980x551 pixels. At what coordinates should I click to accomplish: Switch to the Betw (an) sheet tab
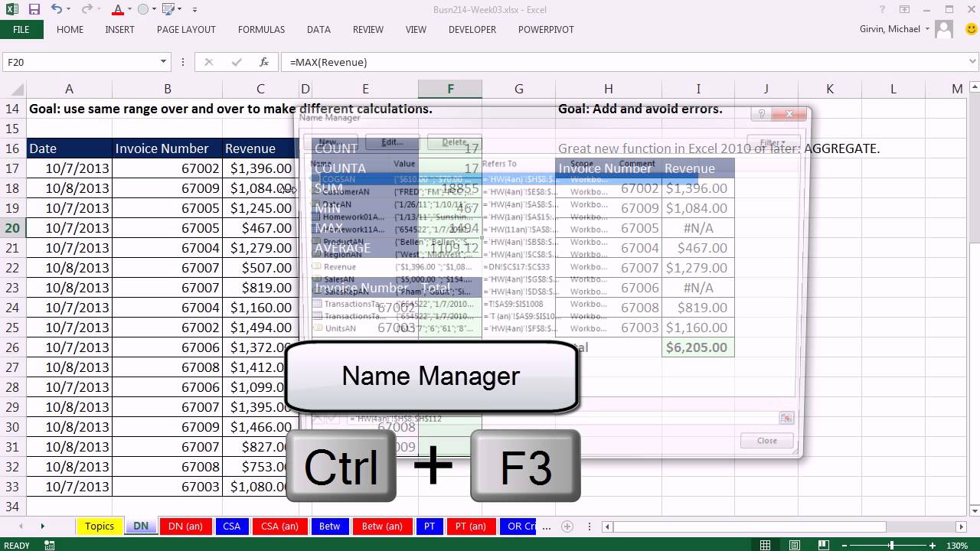coord(382,527)
